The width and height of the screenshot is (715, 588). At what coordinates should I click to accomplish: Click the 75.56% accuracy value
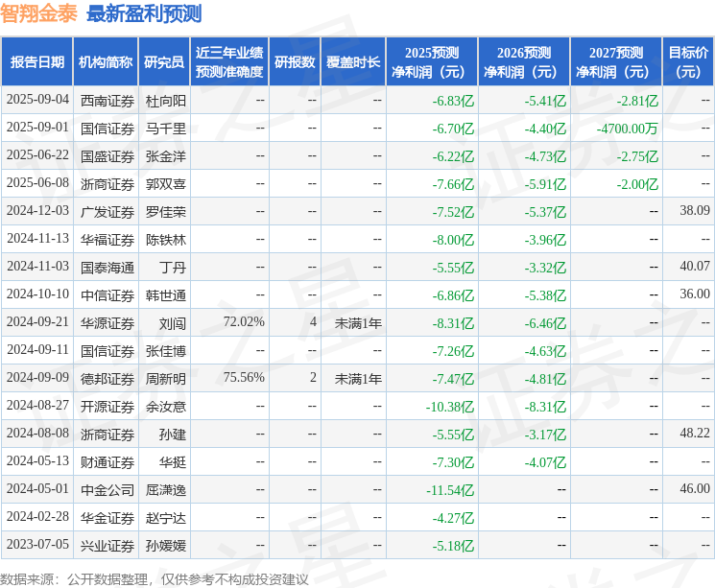tap(244, 377)
